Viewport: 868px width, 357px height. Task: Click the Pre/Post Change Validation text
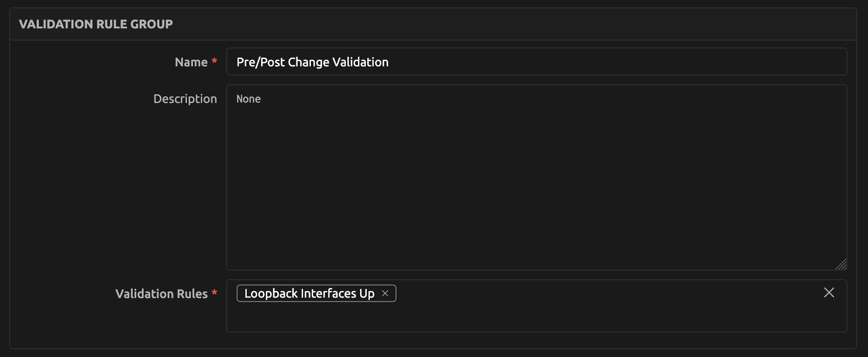312,62
